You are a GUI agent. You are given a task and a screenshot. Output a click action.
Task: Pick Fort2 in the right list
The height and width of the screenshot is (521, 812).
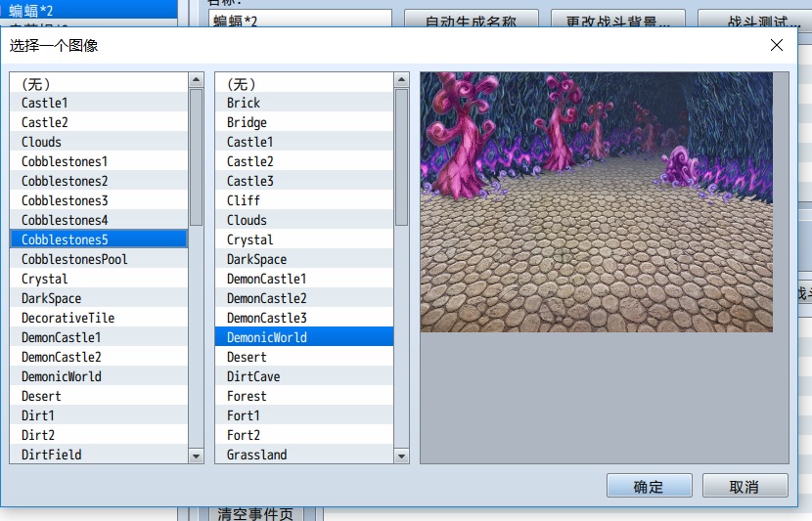click(304, 435)
